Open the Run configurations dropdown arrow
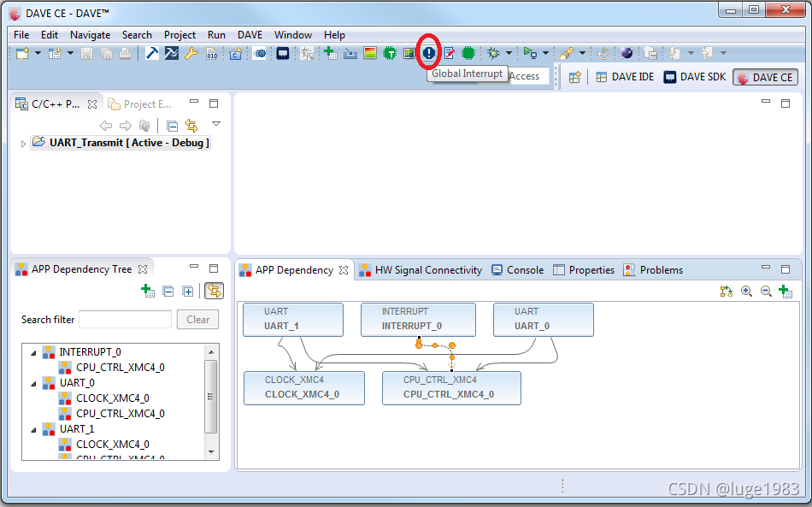 [545, 53]
